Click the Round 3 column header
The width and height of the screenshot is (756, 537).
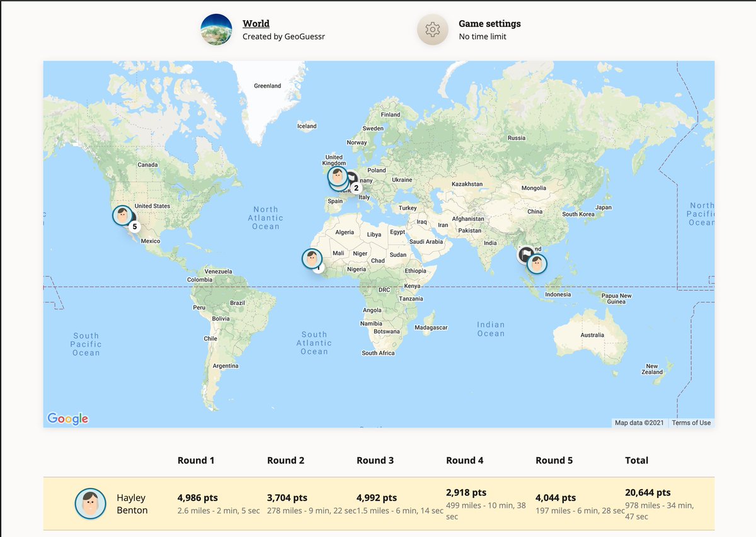pyautogui.click(x=375, y=460)
